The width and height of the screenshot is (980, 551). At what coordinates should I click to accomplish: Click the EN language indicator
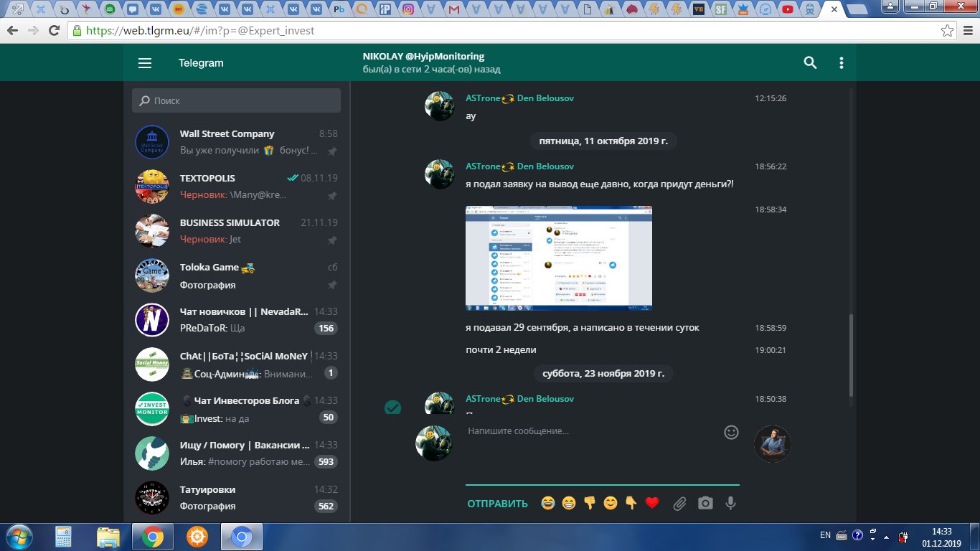[825, 535]
